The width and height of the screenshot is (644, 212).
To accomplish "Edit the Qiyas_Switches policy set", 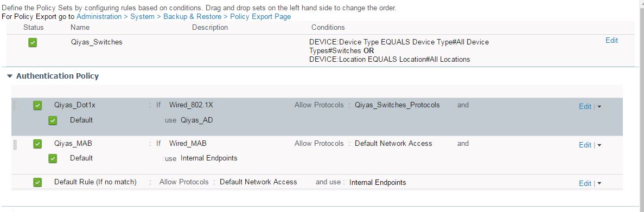I will 611,40.
